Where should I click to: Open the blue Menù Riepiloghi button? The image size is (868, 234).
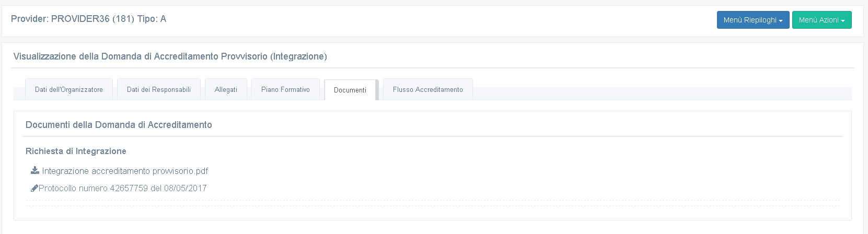[x=753, y=20]
